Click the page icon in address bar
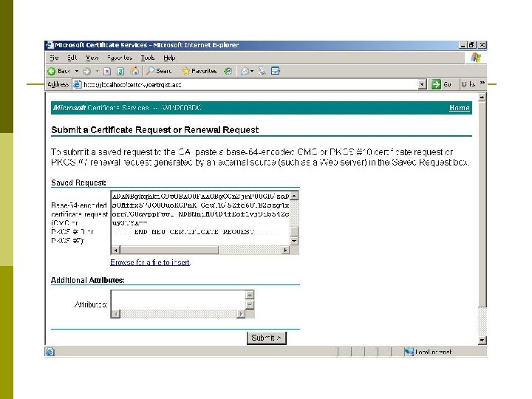The width and height of the screenshot is (532, 399). pos(78,84)
